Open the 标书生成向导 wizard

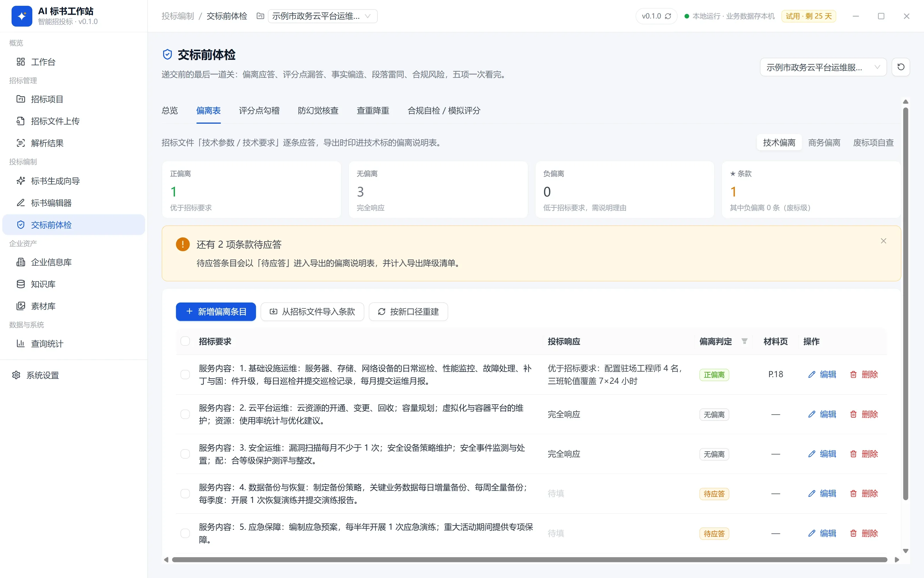[x=74, y=181]
